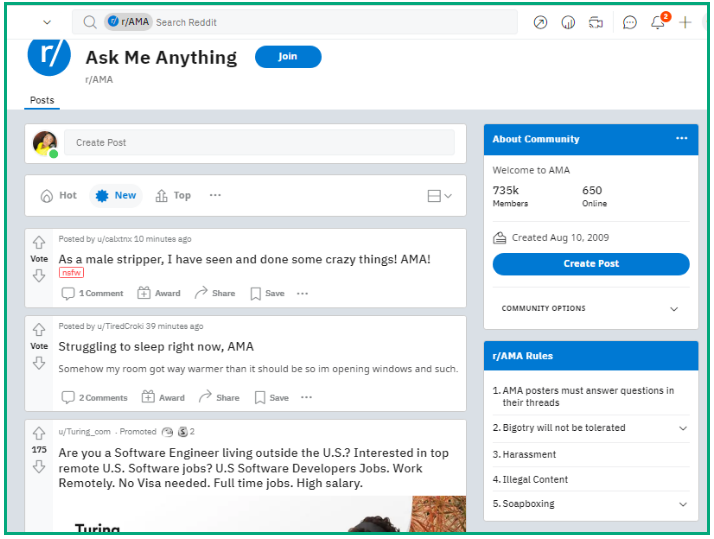The image size is (714, 539).
Task: Give Award to Struggling to sleep post
Action: [x=163, y=397]
